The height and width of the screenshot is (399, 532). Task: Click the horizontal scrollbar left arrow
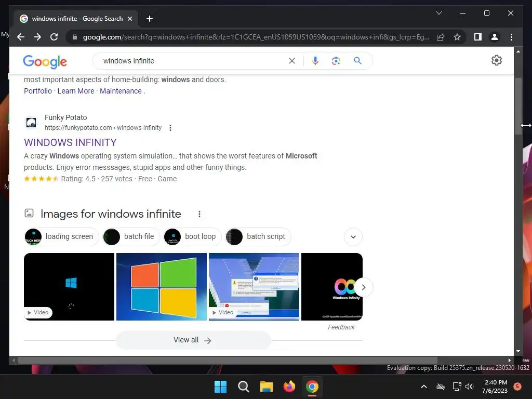click(14, 361)
